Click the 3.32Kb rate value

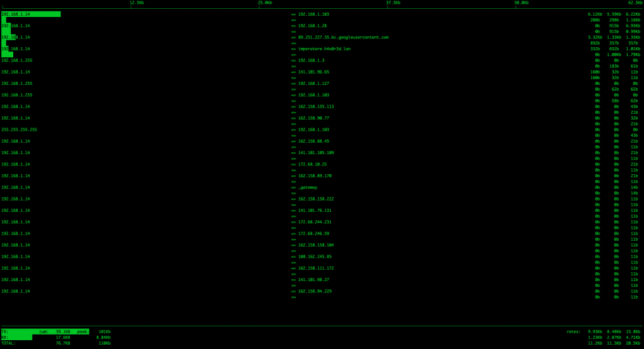(595, 37)
